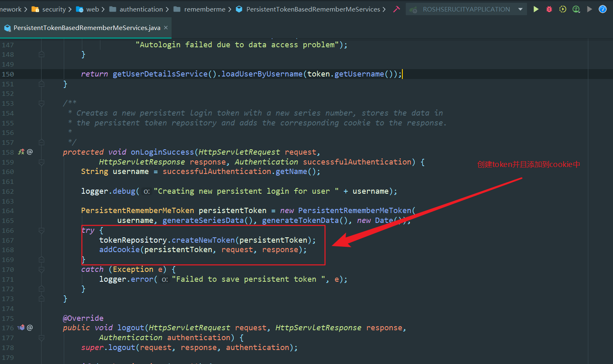This screenshot has width=613, height=364.
Task: Click the authentication breadcrumb folder
Action: coord(141,9)
